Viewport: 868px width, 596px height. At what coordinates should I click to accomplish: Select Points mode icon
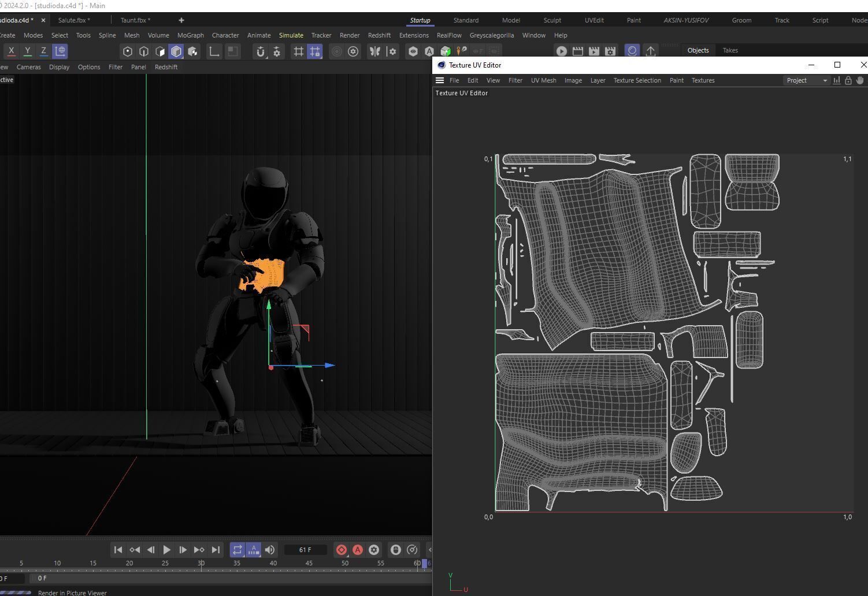128,51
